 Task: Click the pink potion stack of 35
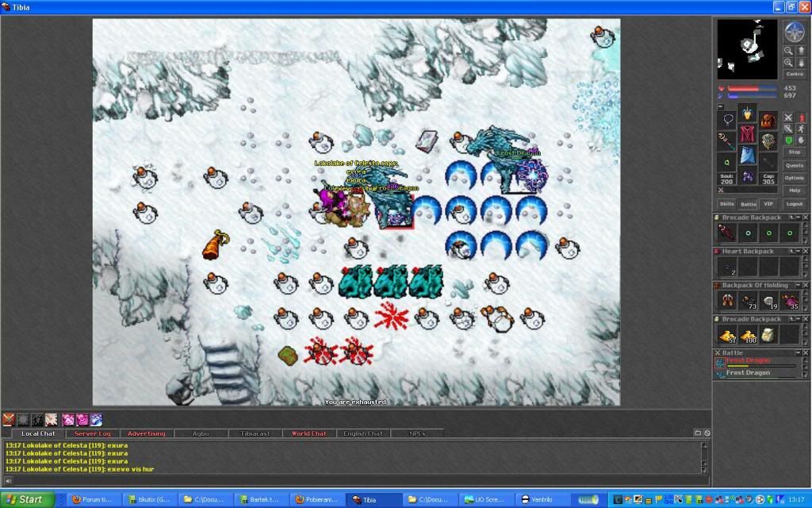(790, 301)
